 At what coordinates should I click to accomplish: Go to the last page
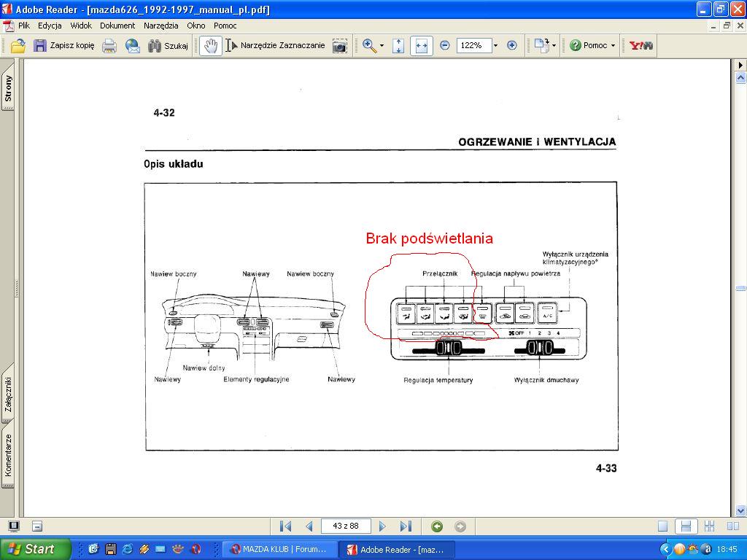click(x=406, y=526)
